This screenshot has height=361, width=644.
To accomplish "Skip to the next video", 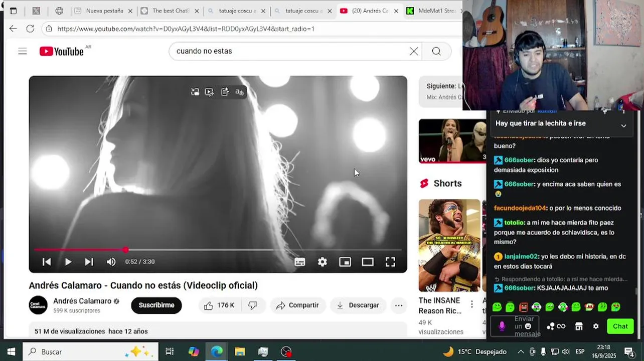I will tap(89, 262).
